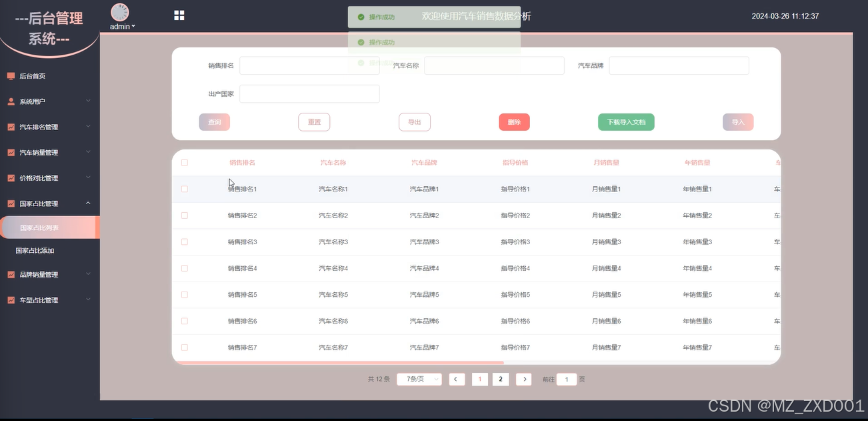
Task: Collapse the 国家占比管理 menu chevron
Action: point(88,203)
